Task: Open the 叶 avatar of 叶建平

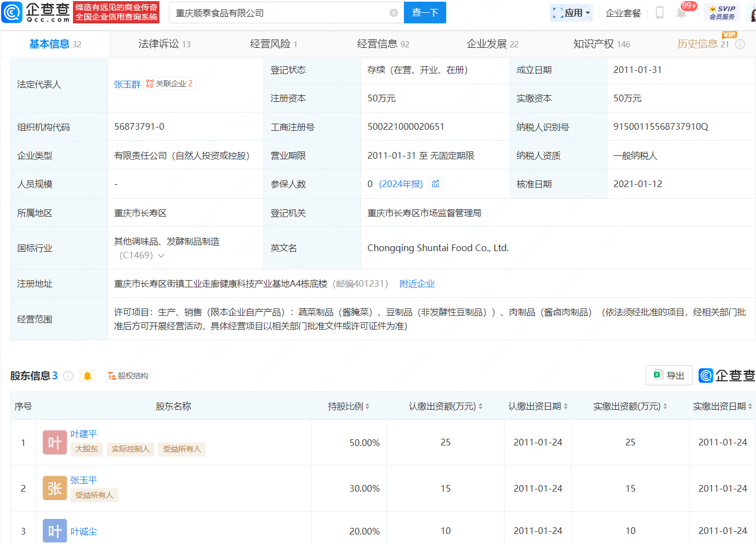Action: point(55,443)
